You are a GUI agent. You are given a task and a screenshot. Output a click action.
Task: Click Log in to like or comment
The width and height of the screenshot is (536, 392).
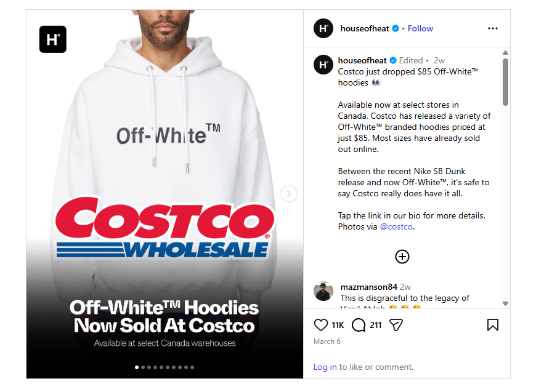tap(325, 367)
